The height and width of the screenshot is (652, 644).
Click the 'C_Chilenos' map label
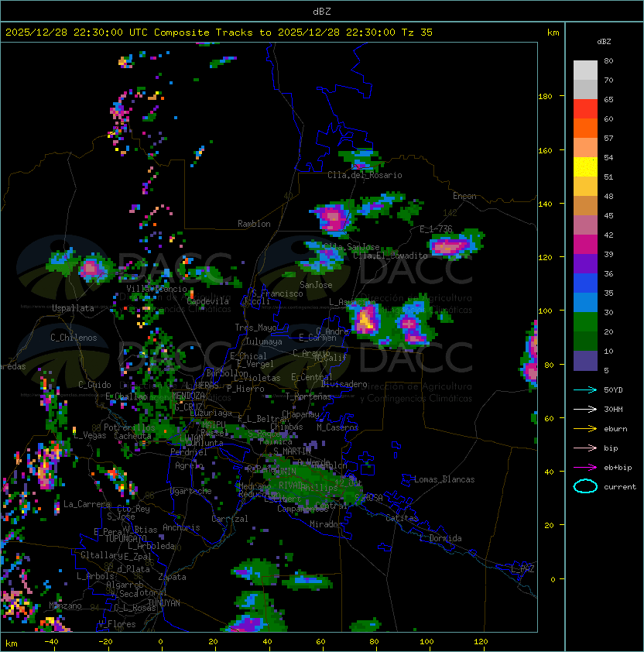pos(74,338)
